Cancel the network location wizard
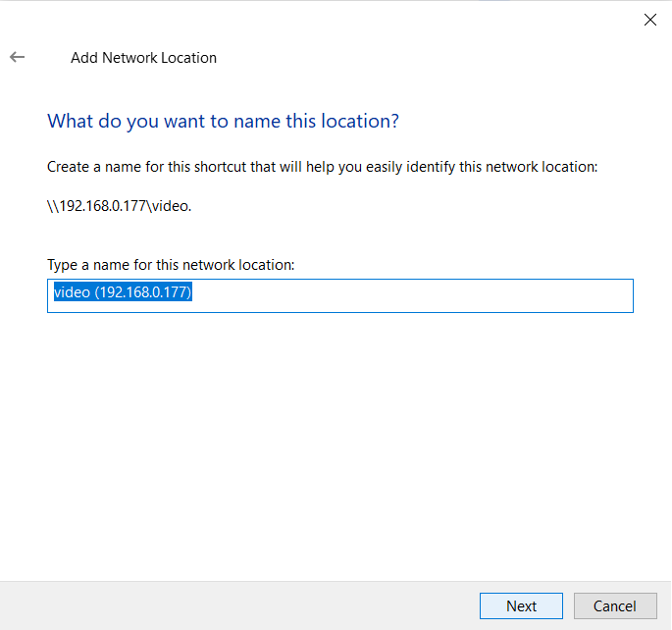Viewport: 672px width, 630px height. click(615, 606)
